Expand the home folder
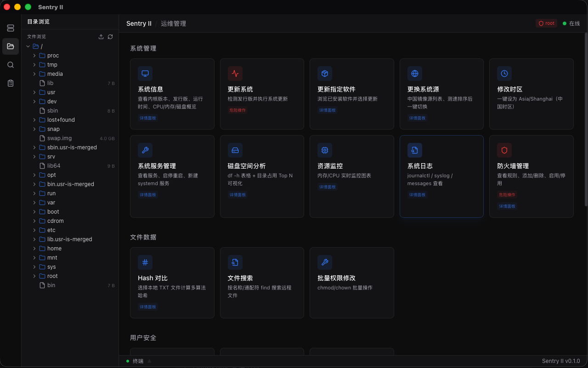The width and height of the screenshot is (588, 368). 34,249
